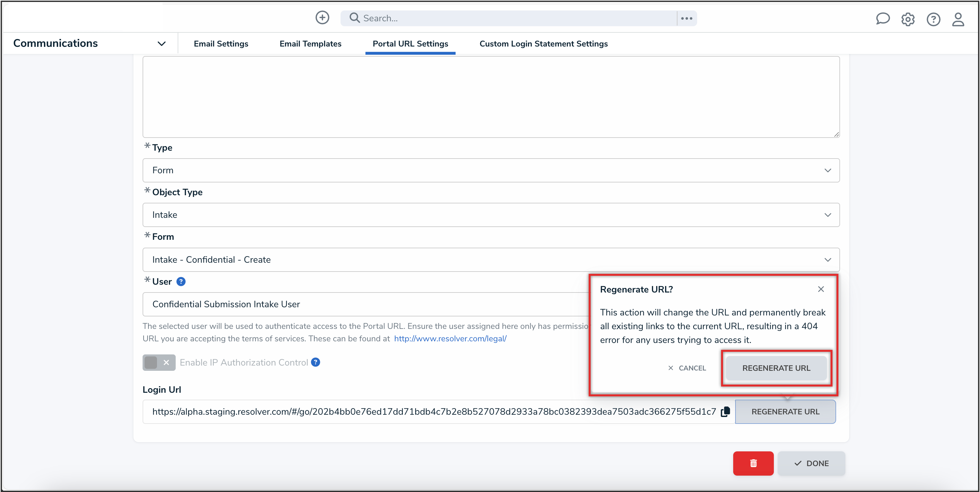Open the chat messages icon
The height and width of the screenshot is (492, 980).
(x=883, y=19)
